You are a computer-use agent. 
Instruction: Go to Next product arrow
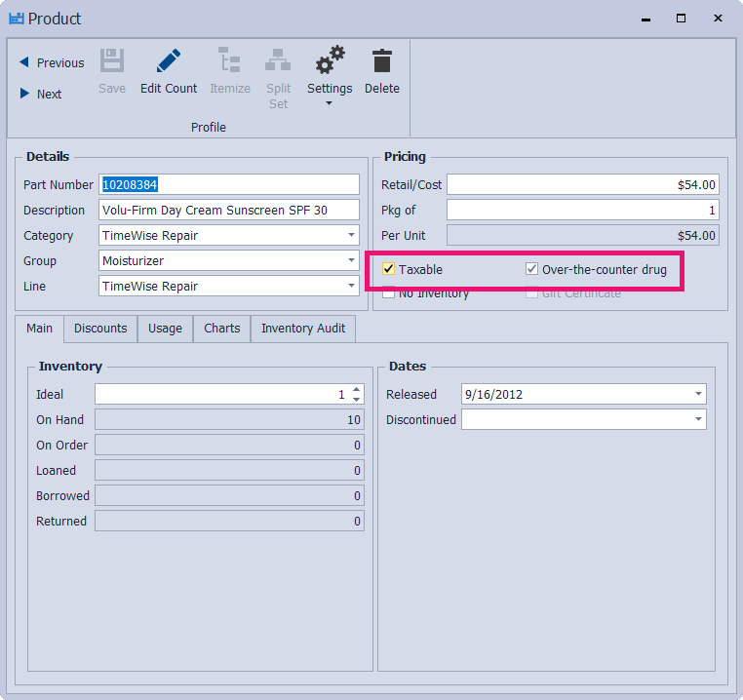tap(24, 94)
